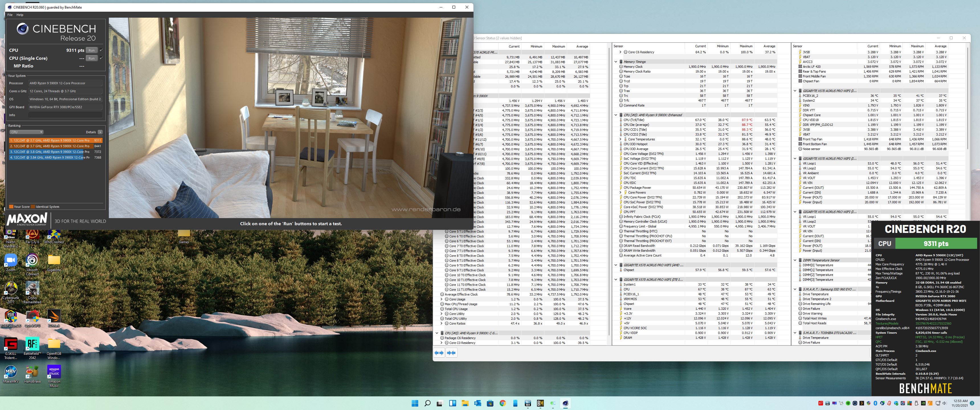Open Far Cry 6 desktop shortcut
Viewport: 980px width, 410px height.
tap(32, 237)
